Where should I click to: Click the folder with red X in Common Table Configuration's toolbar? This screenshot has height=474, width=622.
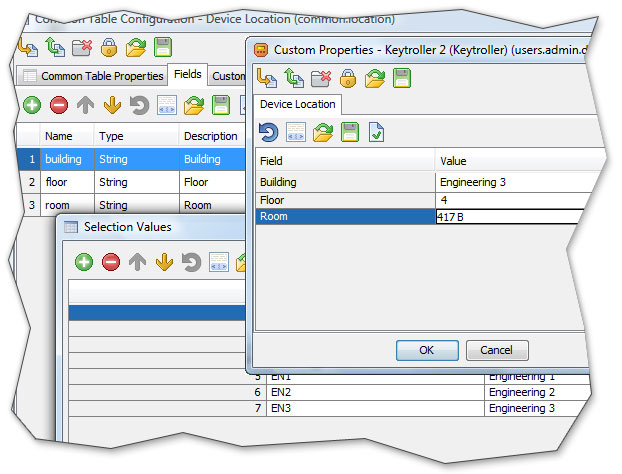pyautogui.click(x=82, y=48)
